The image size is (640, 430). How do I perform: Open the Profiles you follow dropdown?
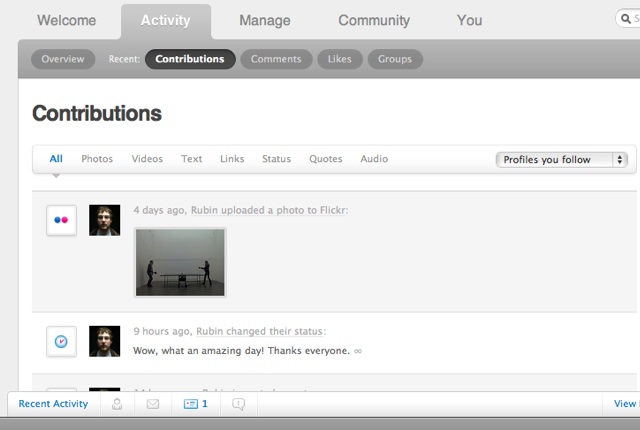[562, 160]
